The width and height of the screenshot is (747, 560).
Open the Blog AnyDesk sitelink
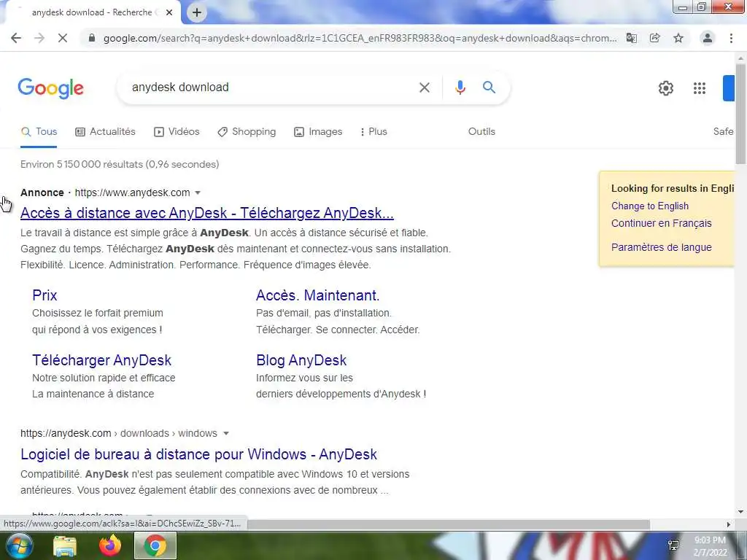(x=301, y=360)
